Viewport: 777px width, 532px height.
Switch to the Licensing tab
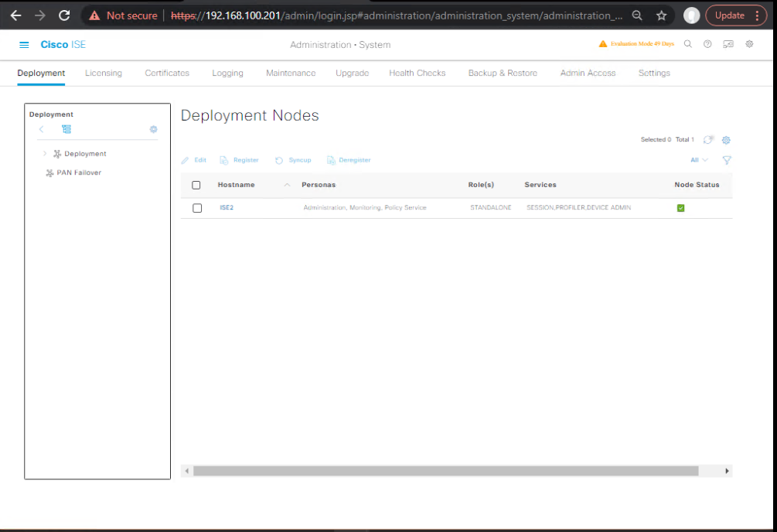[104, 73]
